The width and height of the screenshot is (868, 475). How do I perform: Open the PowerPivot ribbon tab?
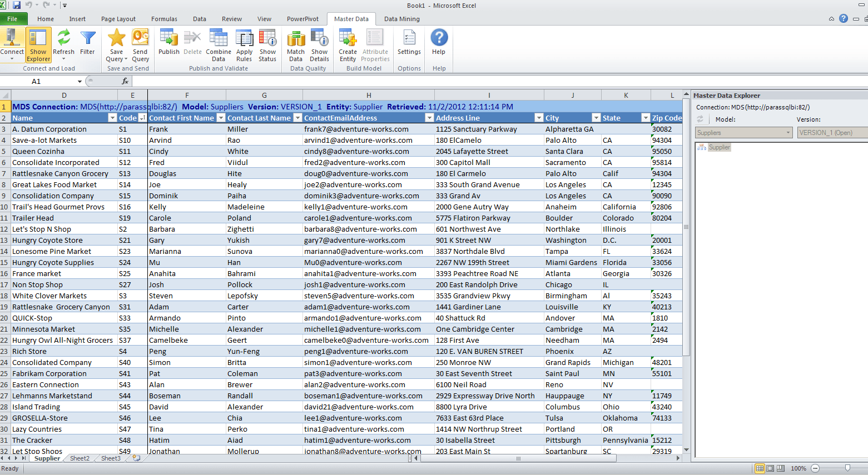coord(302,18)
